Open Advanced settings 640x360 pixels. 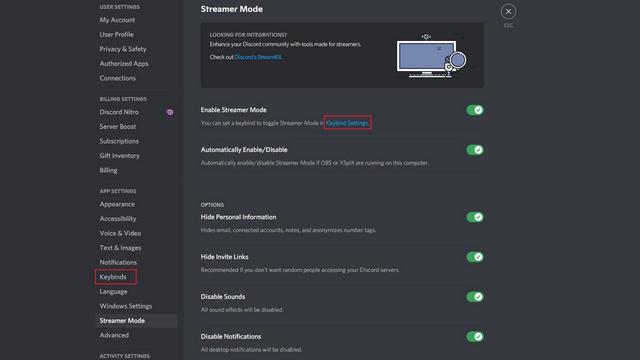(x=114, y=335)
